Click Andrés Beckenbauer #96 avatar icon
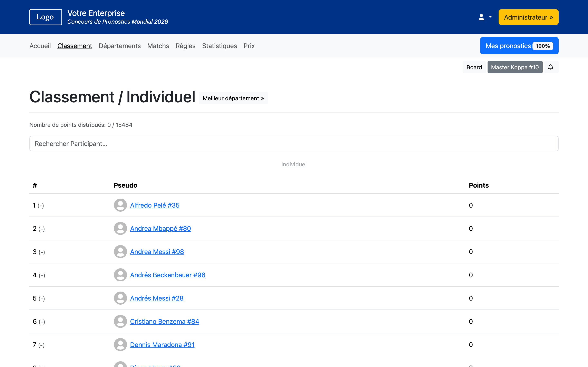This screenshot has height=367, width=588. [x=120, y=275]
